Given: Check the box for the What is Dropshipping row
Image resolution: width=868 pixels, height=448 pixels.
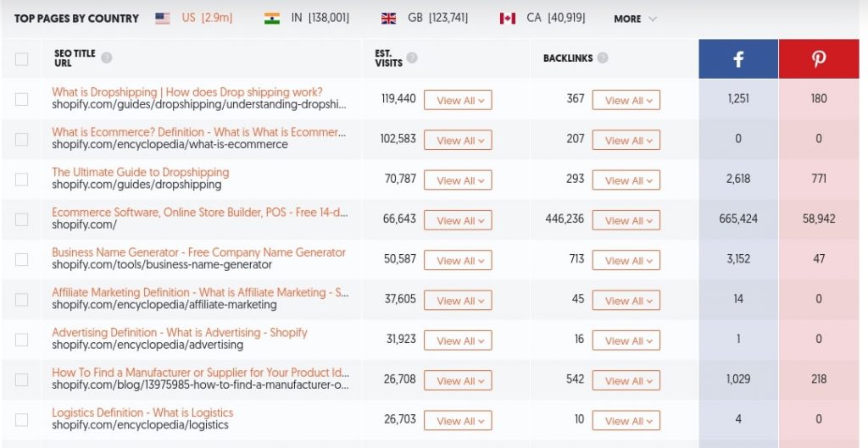Looking at the screenshot, I should click(x=21, y=99).
